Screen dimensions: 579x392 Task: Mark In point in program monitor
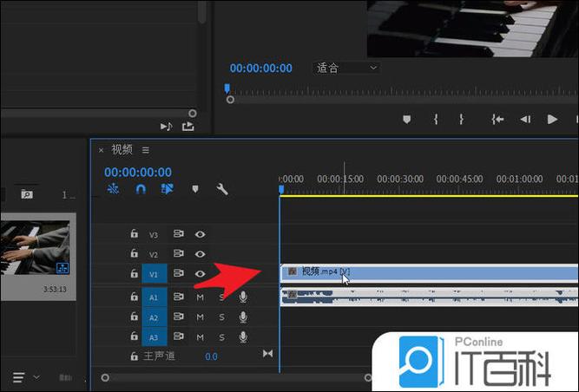pos(436,119)
